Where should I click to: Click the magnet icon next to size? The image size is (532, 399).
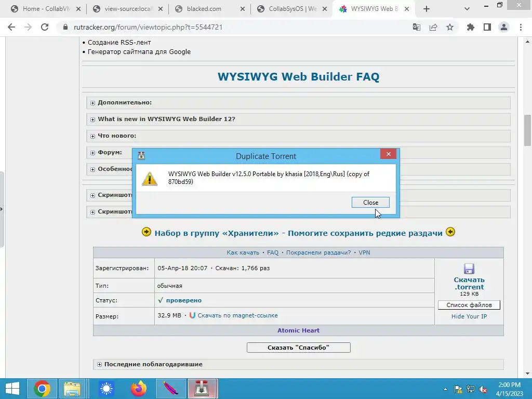coord(192,315)
